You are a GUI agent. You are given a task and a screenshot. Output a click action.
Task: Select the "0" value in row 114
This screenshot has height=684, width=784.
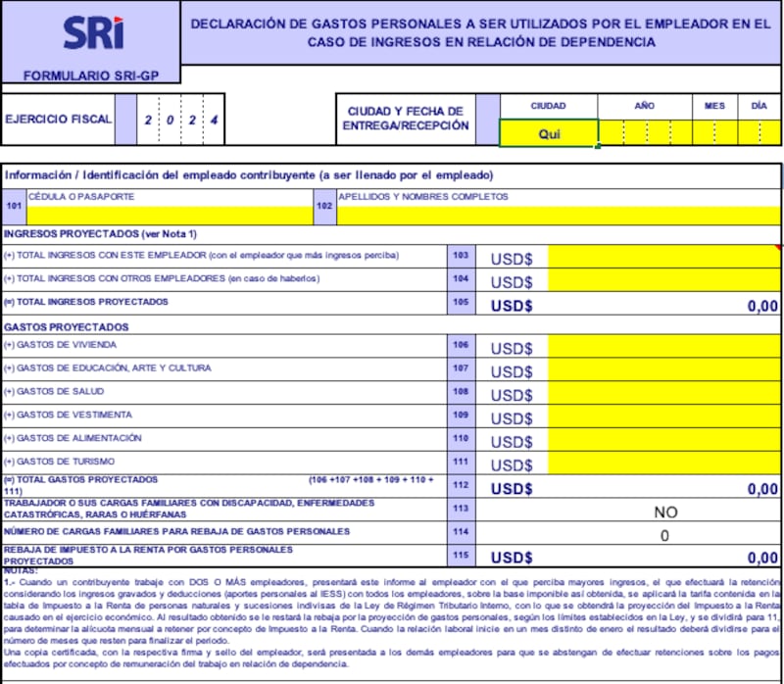[664, 535]
